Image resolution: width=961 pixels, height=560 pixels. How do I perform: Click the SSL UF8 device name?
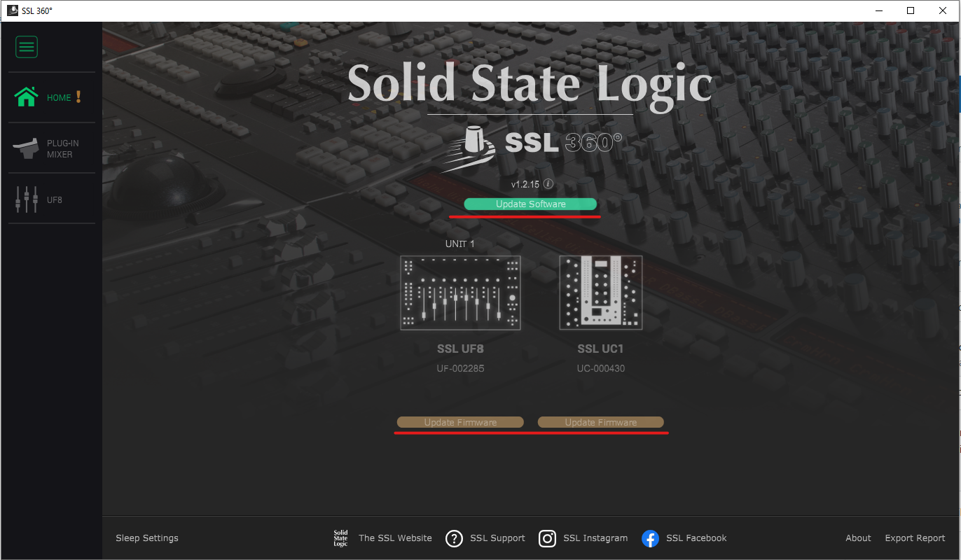point(460,349)
